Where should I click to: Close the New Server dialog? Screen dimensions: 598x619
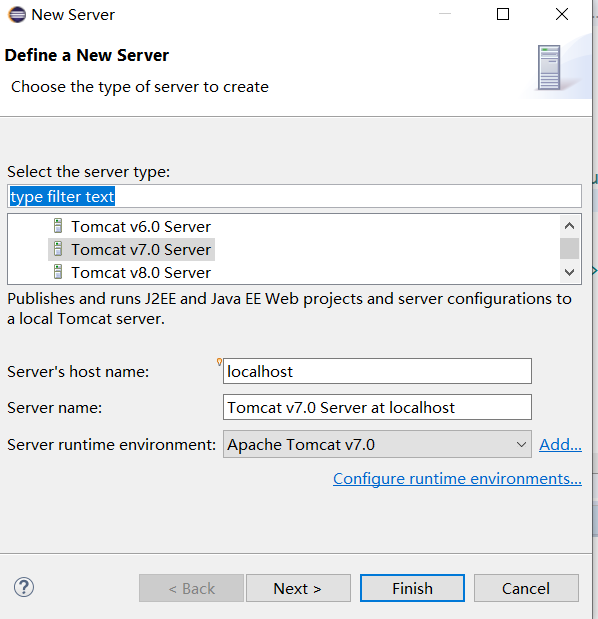[562, 15]
